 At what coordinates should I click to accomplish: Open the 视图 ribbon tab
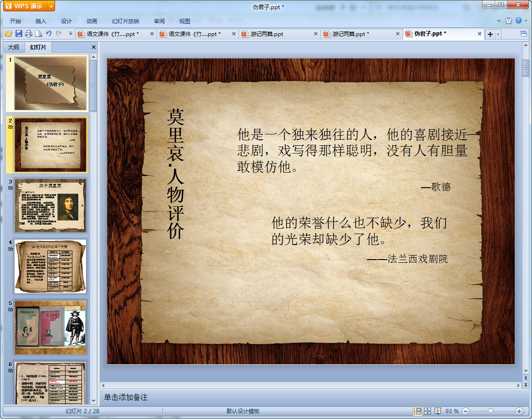pyautogui.click(x=185, y=21)
